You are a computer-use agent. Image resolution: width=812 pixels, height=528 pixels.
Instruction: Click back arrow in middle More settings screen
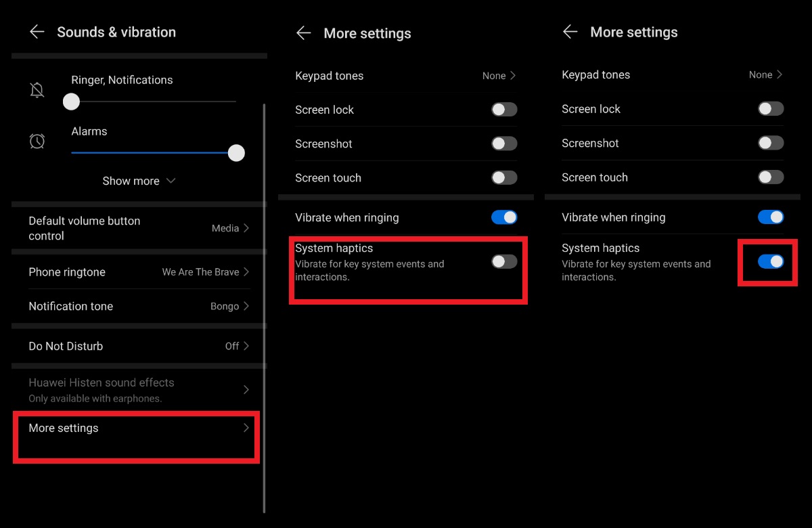tap(304, 33)
